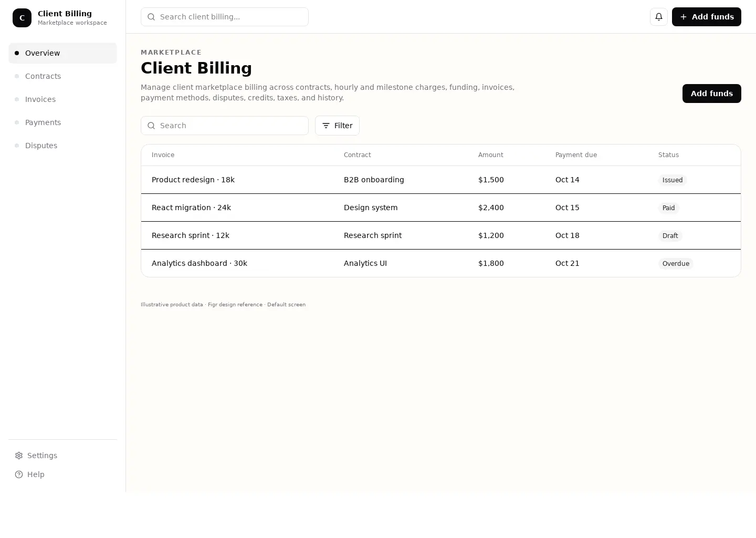Click the Overdue status badge
The width and height of the screenshot is (756, 538).
(x=676, y=264)
